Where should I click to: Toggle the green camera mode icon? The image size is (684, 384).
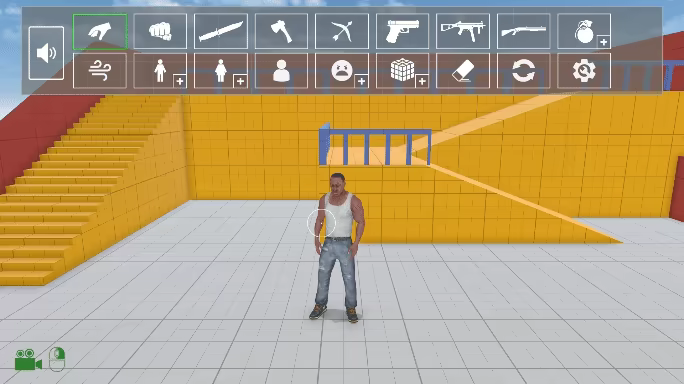tap(28, 360)
